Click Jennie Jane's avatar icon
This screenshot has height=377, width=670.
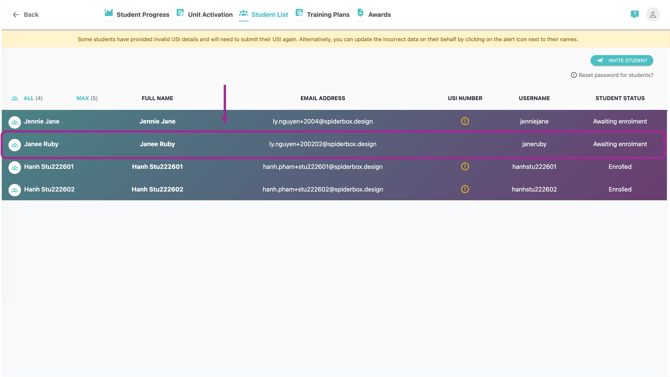tap(15, 122)
